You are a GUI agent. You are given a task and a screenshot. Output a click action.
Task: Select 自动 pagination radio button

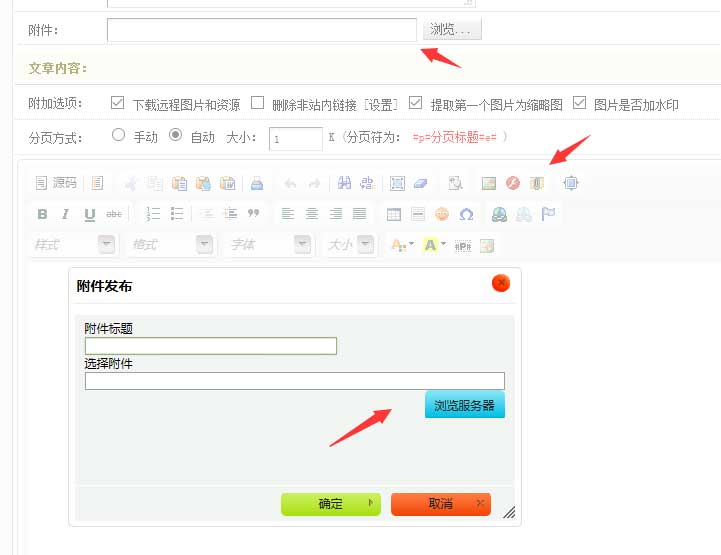pyautogui.click(x=175, y=135)
